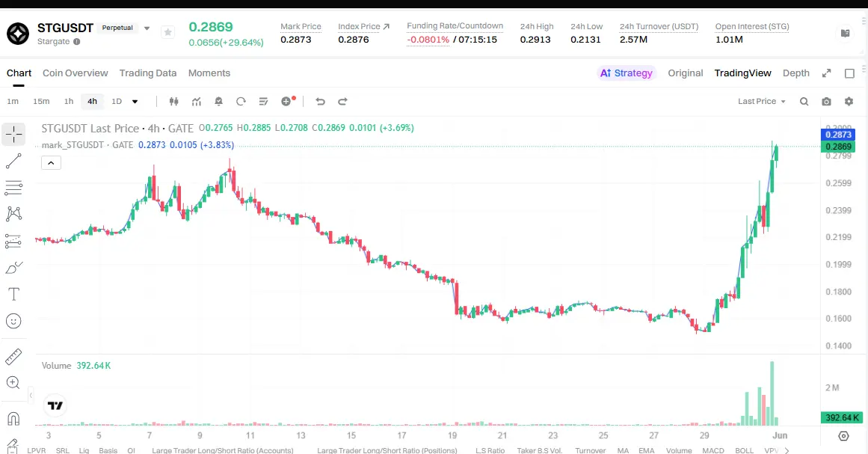The width and height of the screenshot is (868, 454).
Task: Enable Large Trader Long/Short Ratio (Accounts) indicator
Action: [x=223, y=450]
